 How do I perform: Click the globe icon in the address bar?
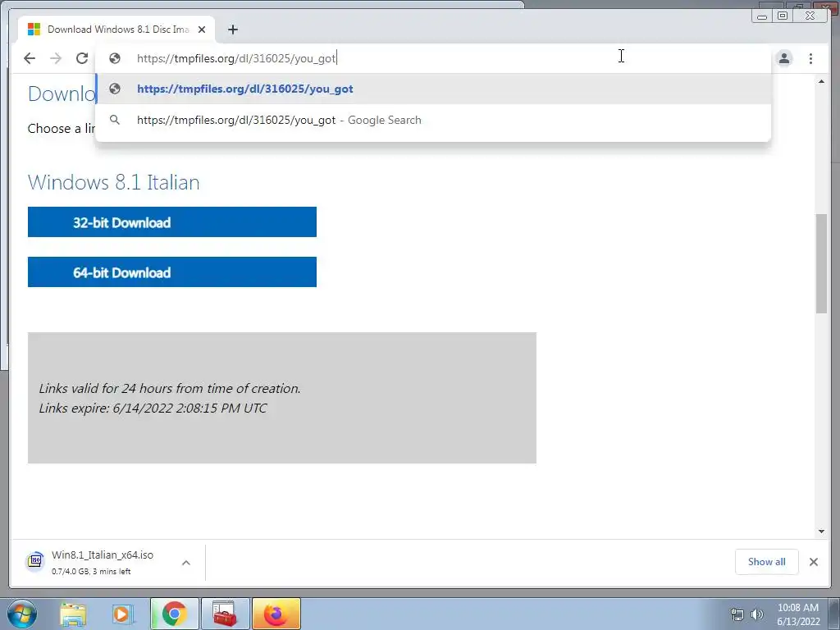pos(115,58)
